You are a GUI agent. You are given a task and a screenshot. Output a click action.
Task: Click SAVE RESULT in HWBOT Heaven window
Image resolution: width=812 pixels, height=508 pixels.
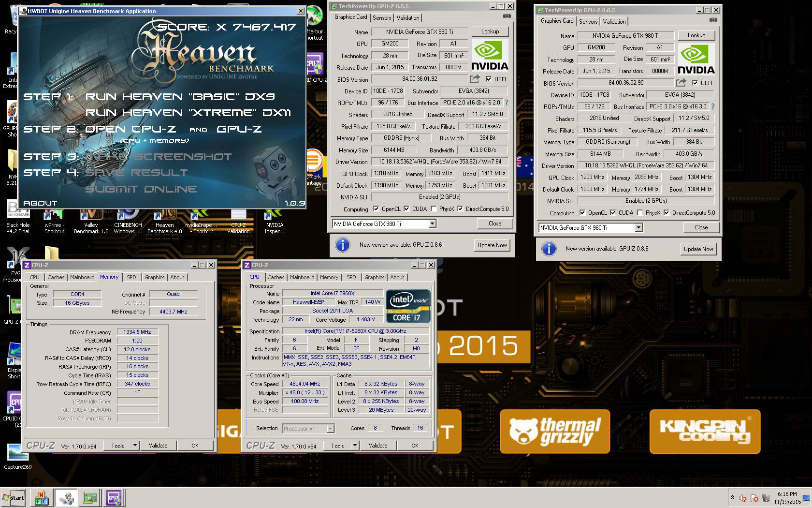137,173
